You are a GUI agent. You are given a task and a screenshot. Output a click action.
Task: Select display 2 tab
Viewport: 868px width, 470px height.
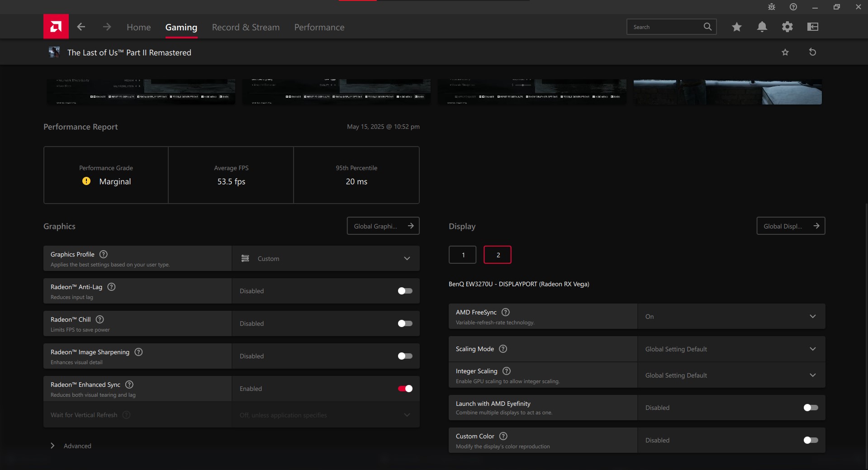pos(498,255)
